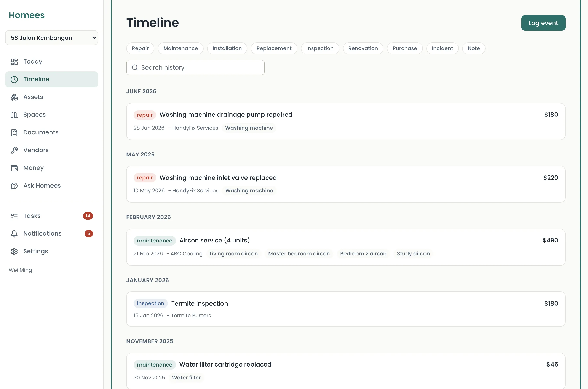The width and height of the screenshot is (588, 389).
Task: Click the Notifications bell icon
Action: (14, 234)
